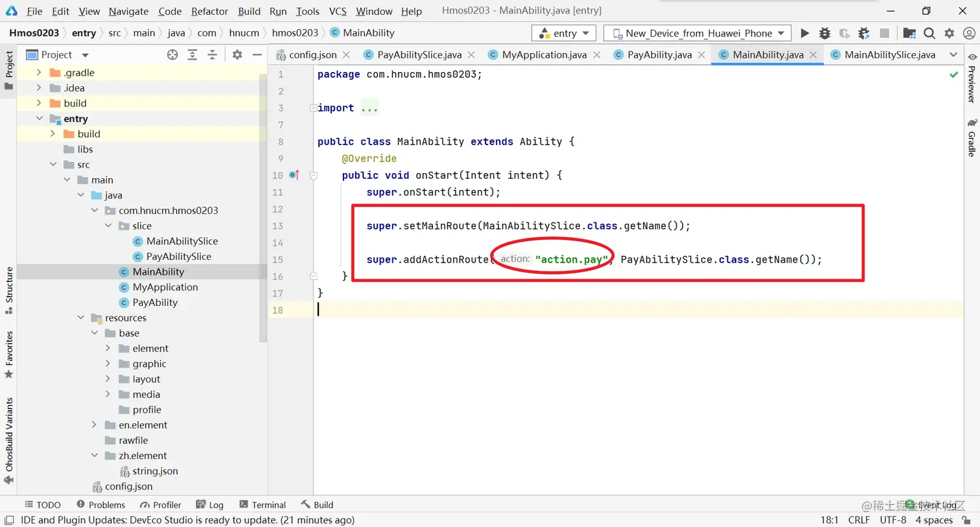
Task: Select MyApplication class in project tree
Action: click(165, 287)
